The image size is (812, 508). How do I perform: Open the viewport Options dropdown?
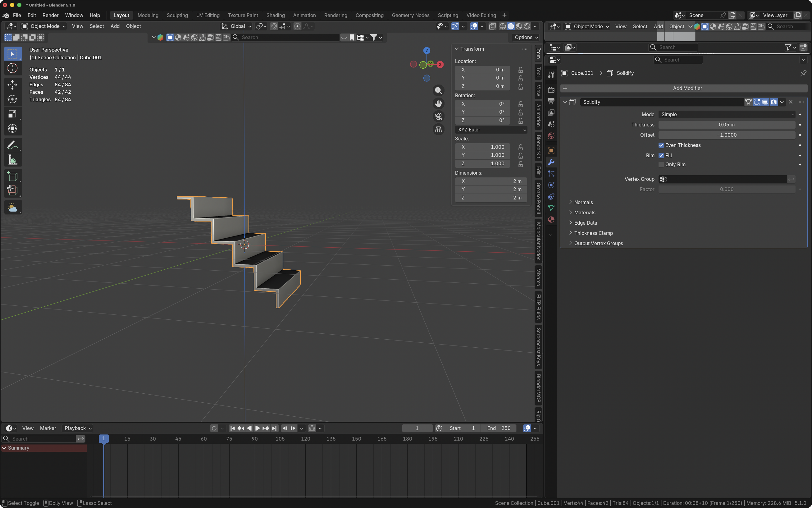coord(526,37)
